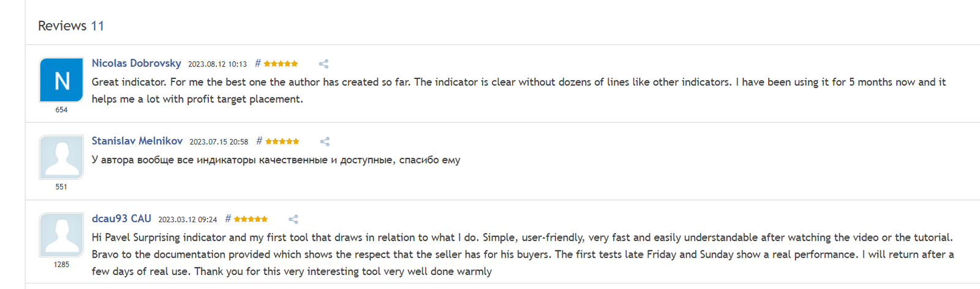
Task: Click the five-star rating on dcau93's review
Action: (x=251, y=219)
